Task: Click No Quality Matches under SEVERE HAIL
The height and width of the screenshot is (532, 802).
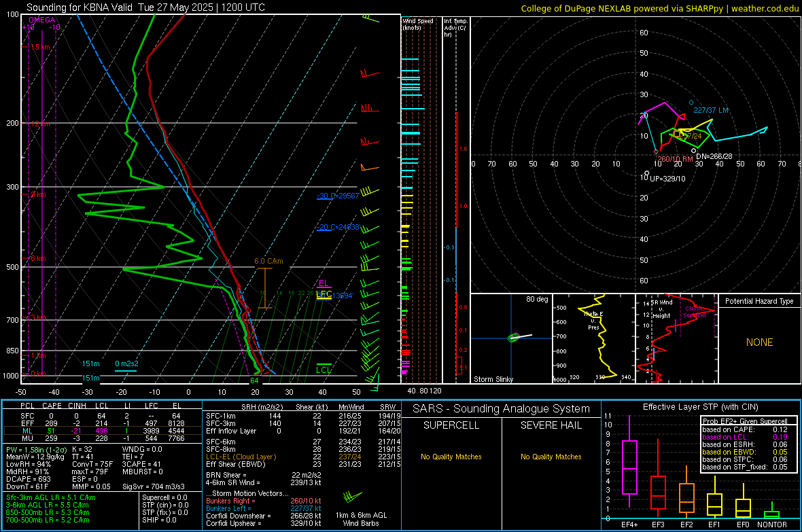Action: [x=551, y=457]
